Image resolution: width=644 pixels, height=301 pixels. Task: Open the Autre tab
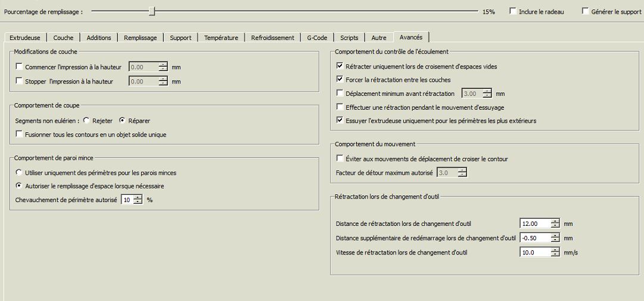[x=379, y=38]
